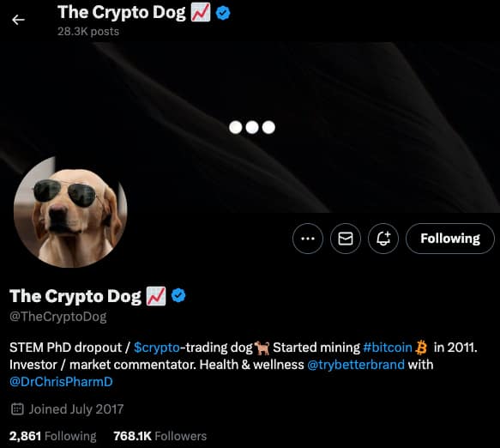
Task: Visit the @trybetterbrand mention
Action: click(x=356, y=365)
